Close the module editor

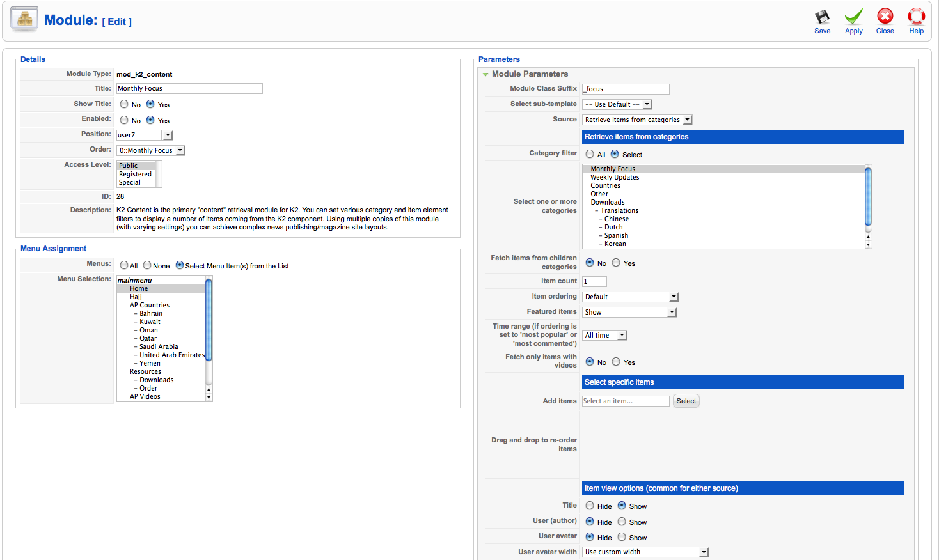click(885, 20)
